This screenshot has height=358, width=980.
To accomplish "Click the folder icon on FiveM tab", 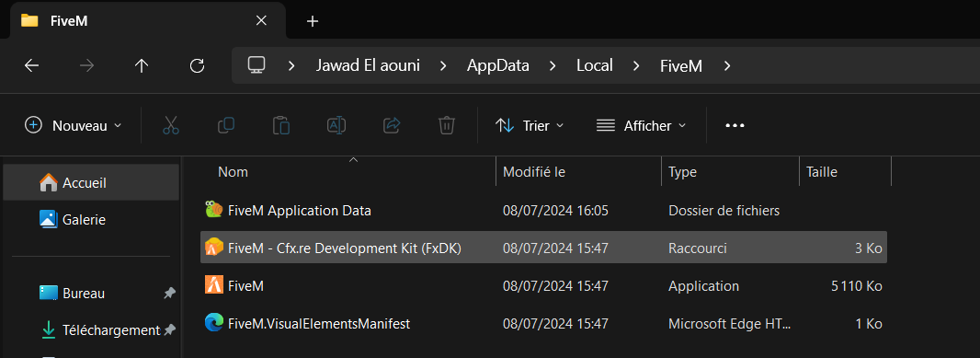I will pos(28,20).
